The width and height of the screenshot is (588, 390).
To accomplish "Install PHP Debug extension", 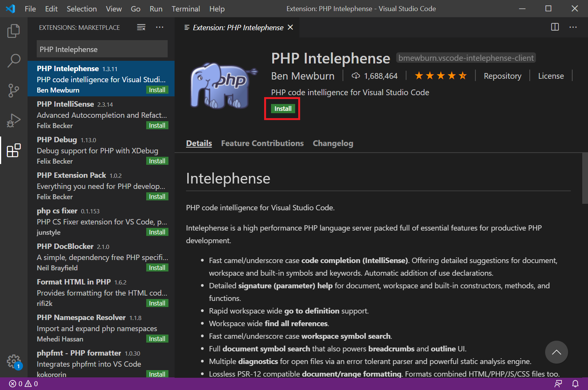I will pos(157,161).
